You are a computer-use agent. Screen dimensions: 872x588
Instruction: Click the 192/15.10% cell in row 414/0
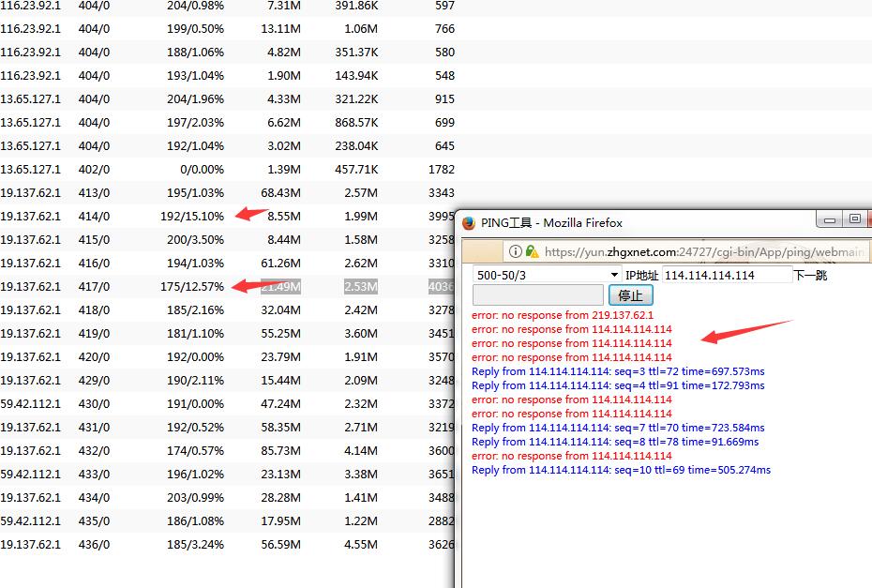192,216
